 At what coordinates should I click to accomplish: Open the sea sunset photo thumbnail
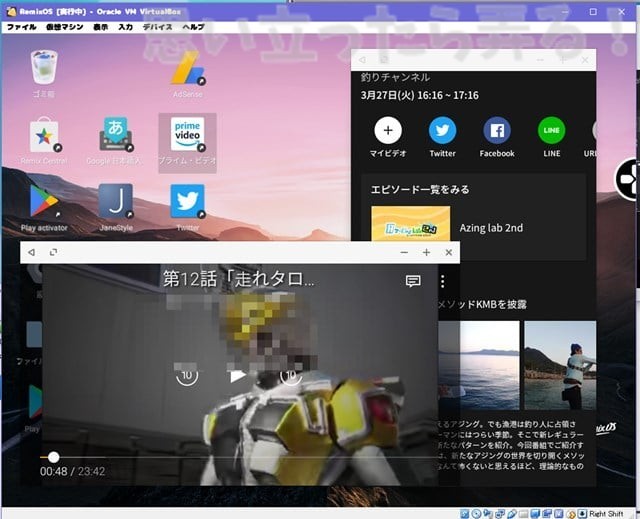[x=479, y=365]
